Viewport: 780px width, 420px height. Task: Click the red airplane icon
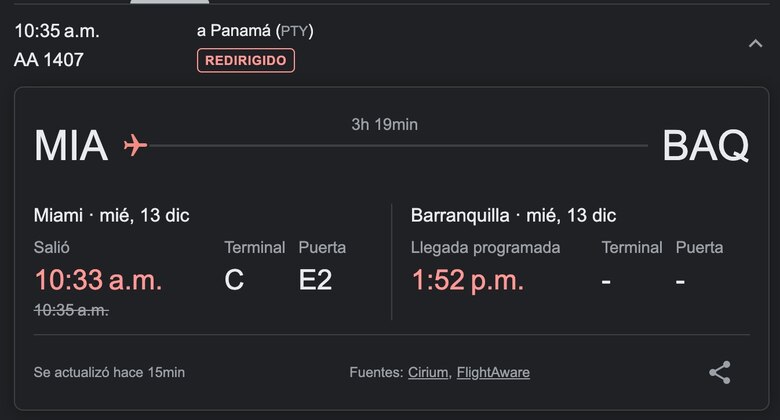click(135, 146)
